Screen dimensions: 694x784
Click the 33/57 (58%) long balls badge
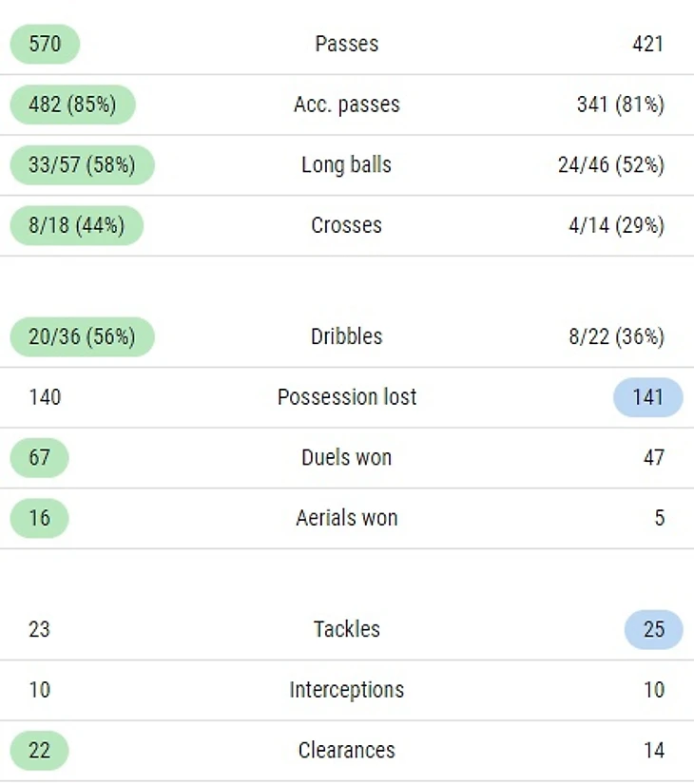tap(82, 165)
